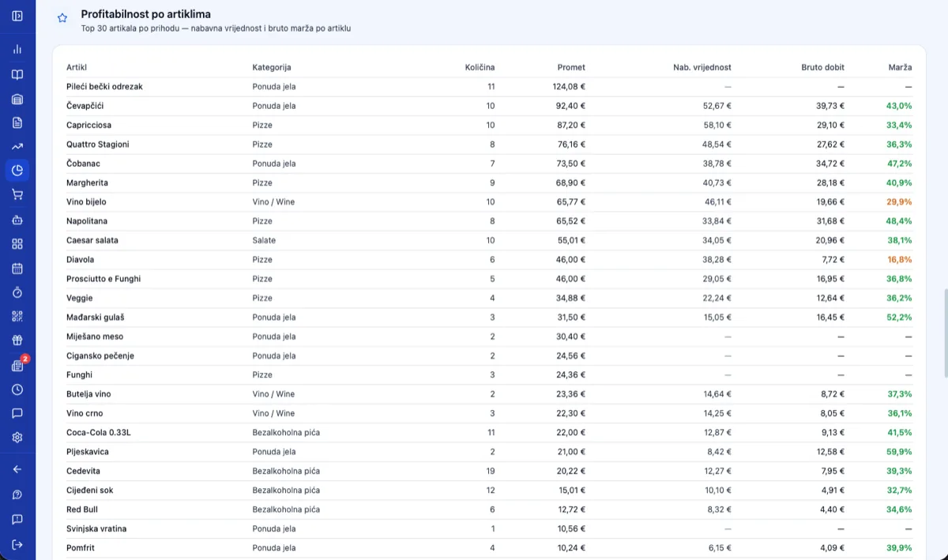Viewport: 948px width, 560px height.
Task: Select the Quattro Stagioni article name
Action: 98,145
